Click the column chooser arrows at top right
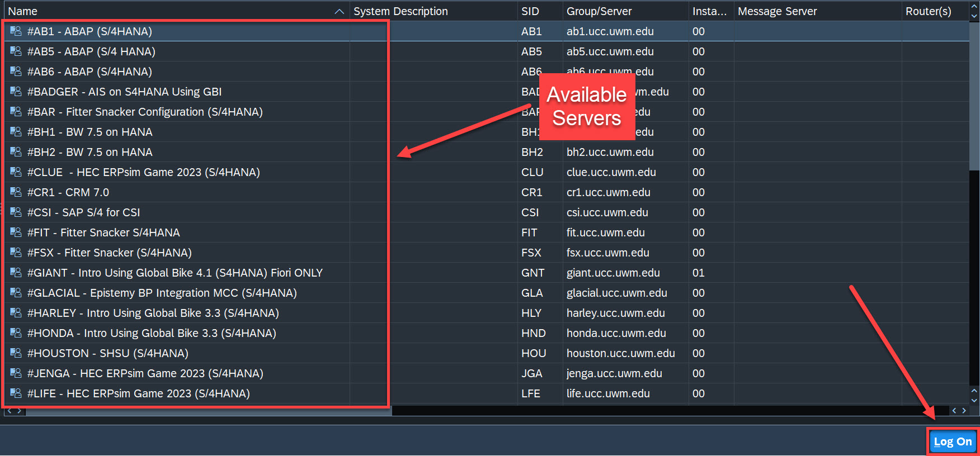 click(x=974, y=11)
